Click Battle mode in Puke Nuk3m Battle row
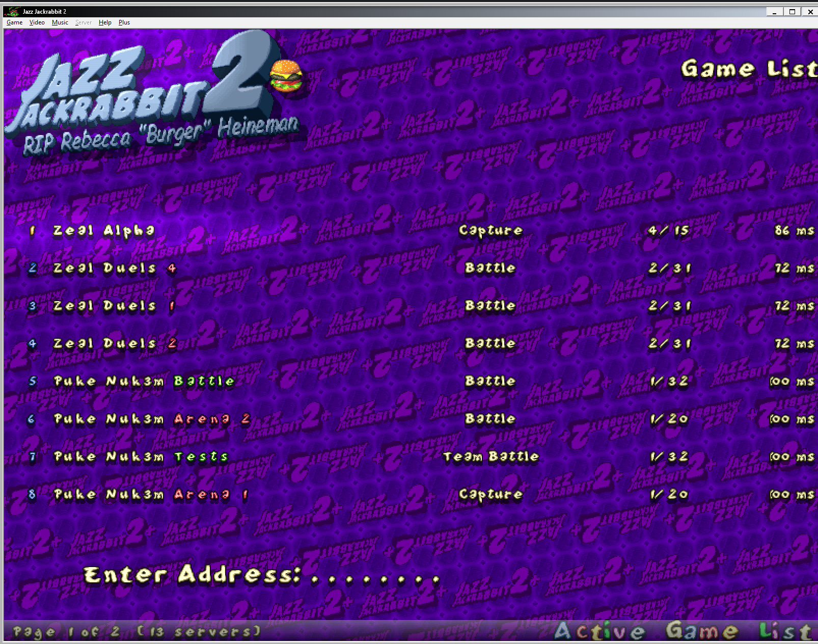 pos(490,381)
